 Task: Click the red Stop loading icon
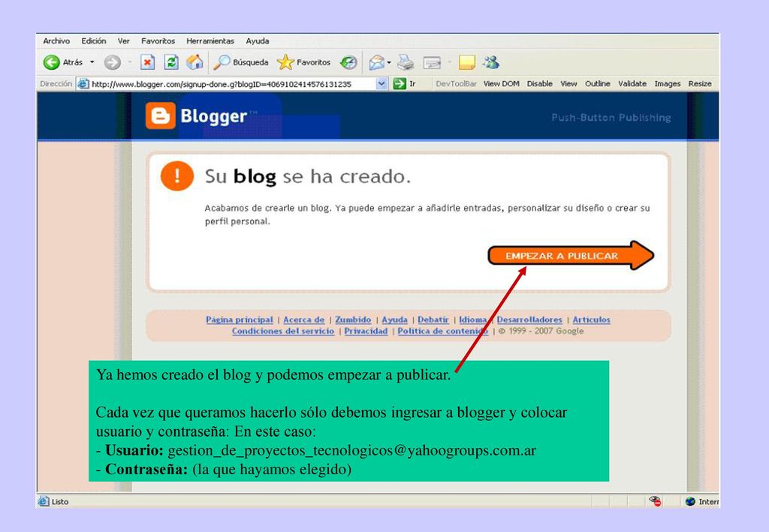click(x=148, y=62)
